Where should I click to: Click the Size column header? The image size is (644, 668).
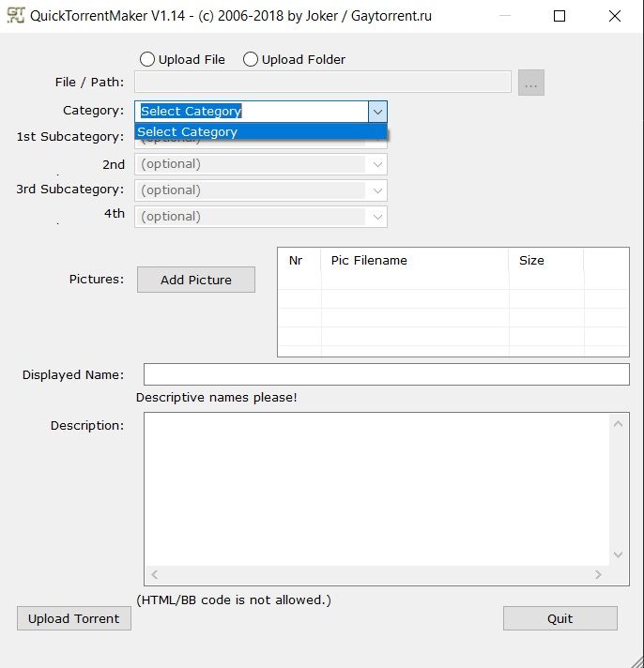pyautogui.click(x=544, y=261)
